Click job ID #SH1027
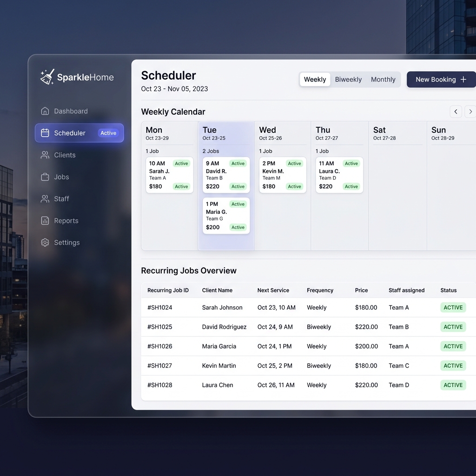 coord(160,366)
